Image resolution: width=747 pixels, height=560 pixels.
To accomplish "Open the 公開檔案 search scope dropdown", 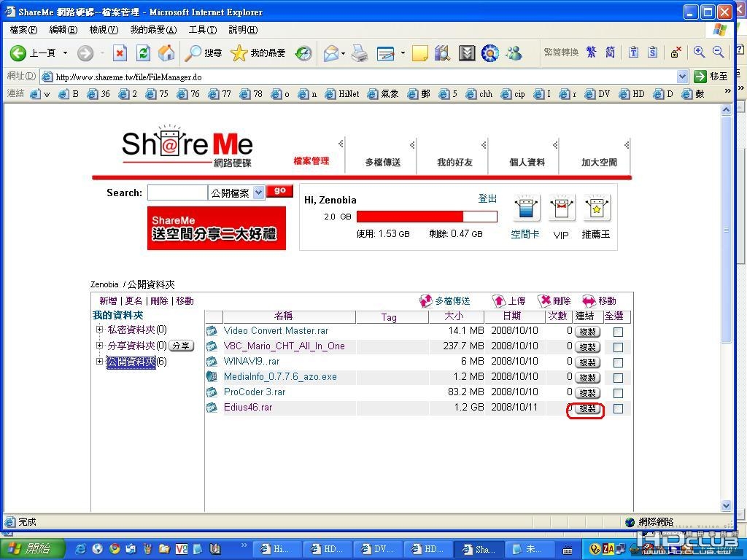I will point(258,192).
